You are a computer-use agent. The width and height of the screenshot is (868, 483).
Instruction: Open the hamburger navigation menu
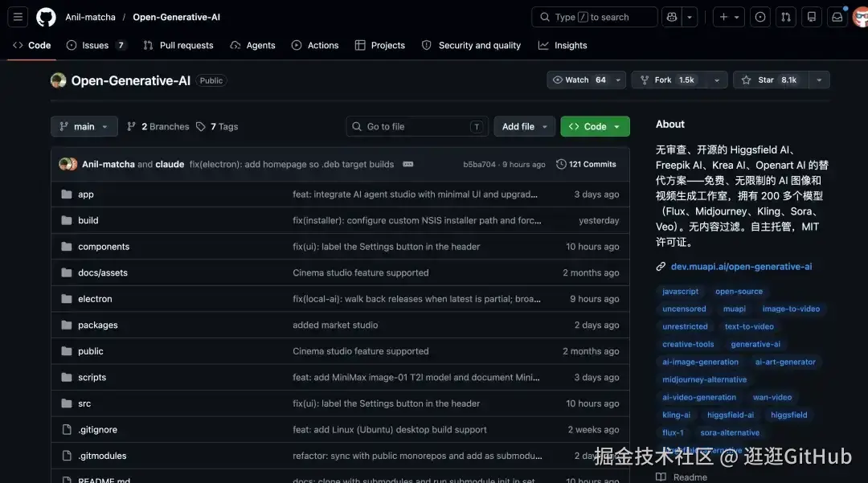(x=18, y=17)
